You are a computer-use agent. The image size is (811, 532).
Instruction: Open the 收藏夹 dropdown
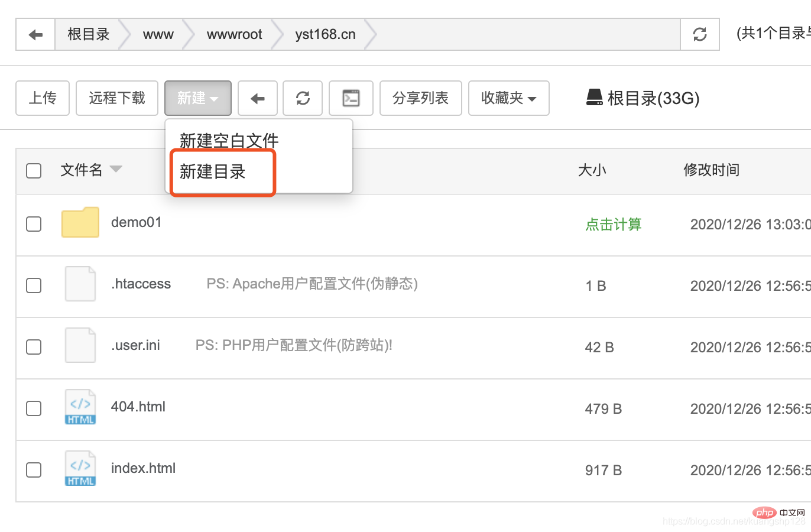[x=509, y=98]
